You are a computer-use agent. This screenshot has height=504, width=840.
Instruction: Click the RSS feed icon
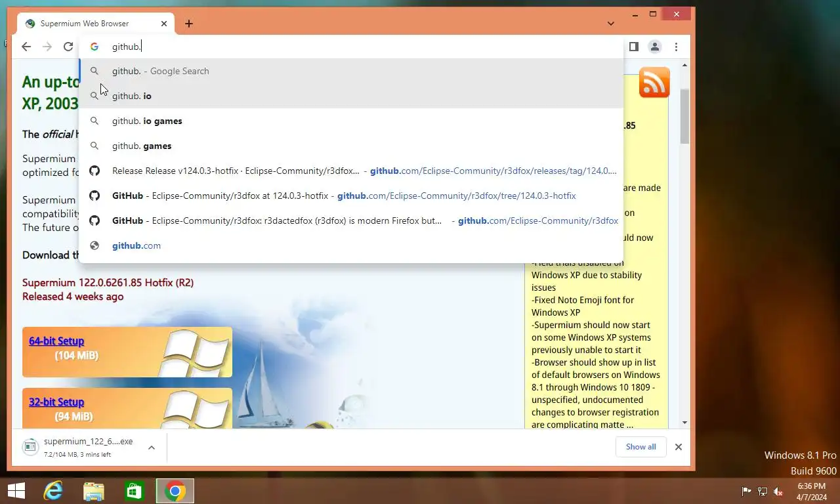click(654, 82)
